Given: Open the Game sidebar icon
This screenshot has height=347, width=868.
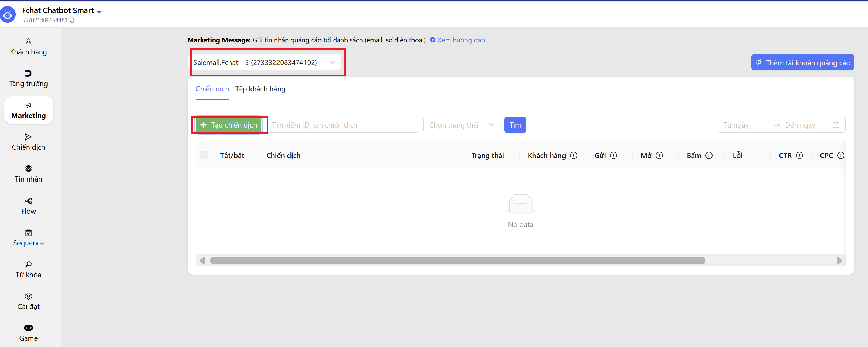Looking at the screenshot, I should [x=28, y=328].
